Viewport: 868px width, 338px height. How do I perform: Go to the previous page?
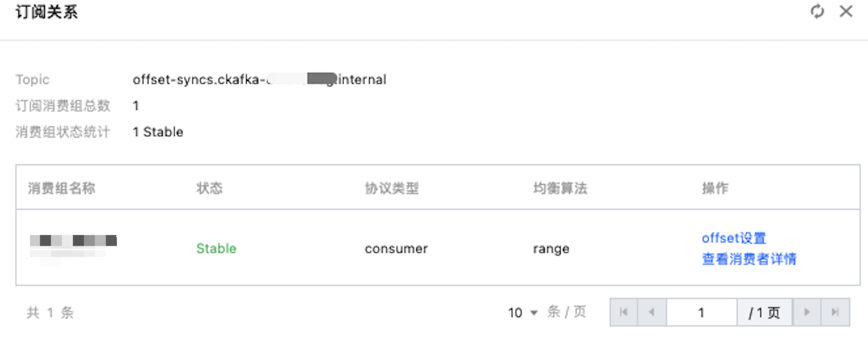[652, 312]
